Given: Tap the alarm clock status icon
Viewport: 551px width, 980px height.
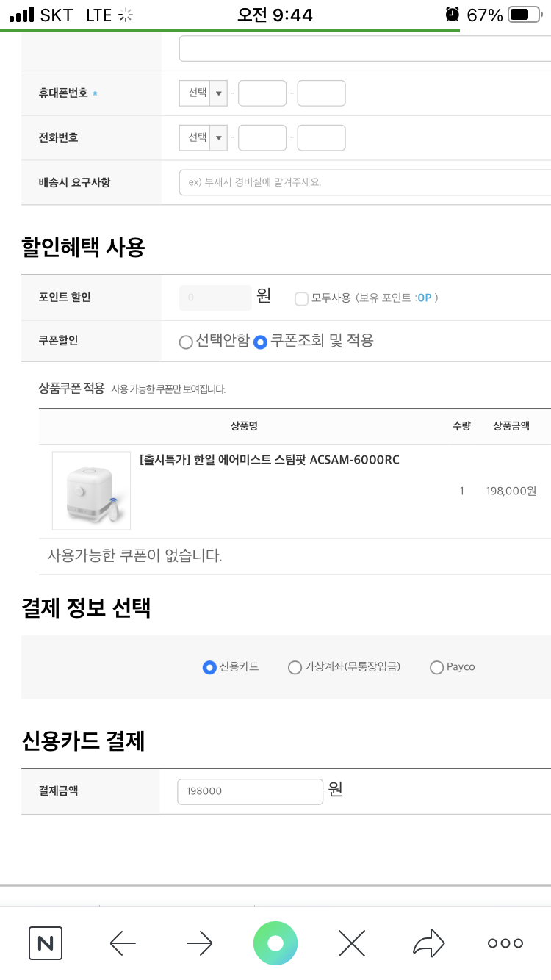Looking at the screenshot, I should pyautogui.click(x=452, y=15).
